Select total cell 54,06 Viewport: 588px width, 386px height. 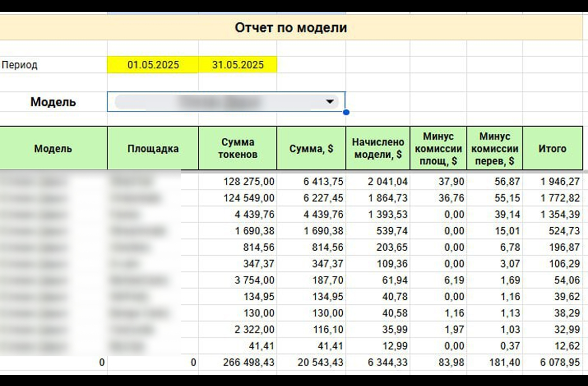click(x=553, y=280)
